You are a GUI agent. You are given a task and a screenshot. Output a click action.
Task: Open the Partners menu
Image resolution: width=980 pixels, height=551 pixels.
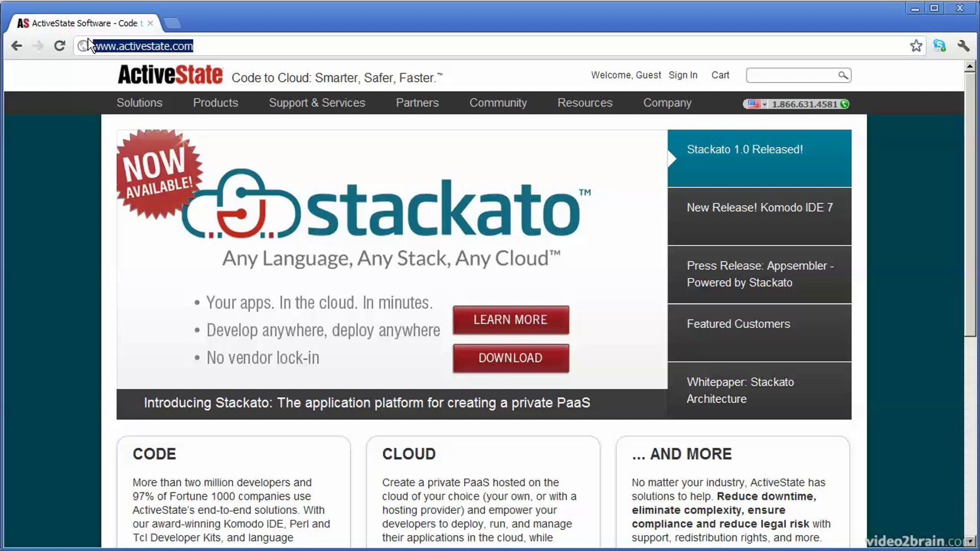tap(417, 103)
